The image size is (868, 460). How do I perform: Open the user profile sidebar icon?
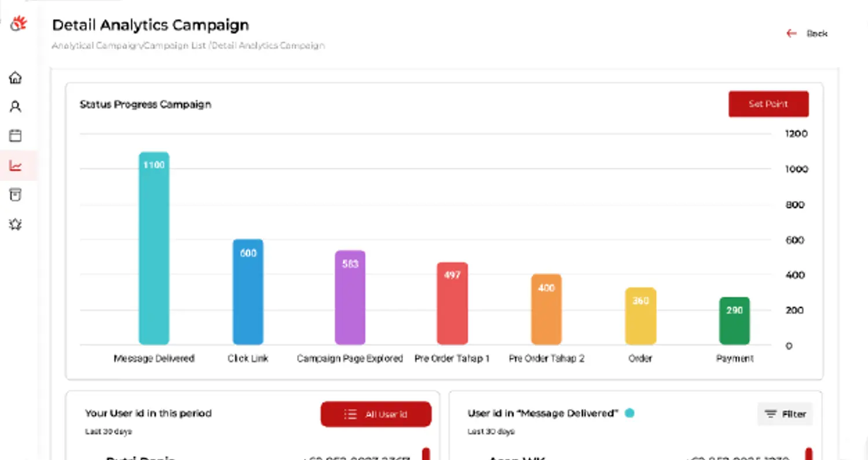tap(16, 107)
